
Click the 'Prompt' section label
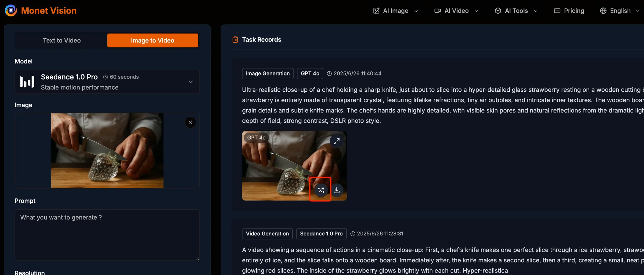click(25, 201)
